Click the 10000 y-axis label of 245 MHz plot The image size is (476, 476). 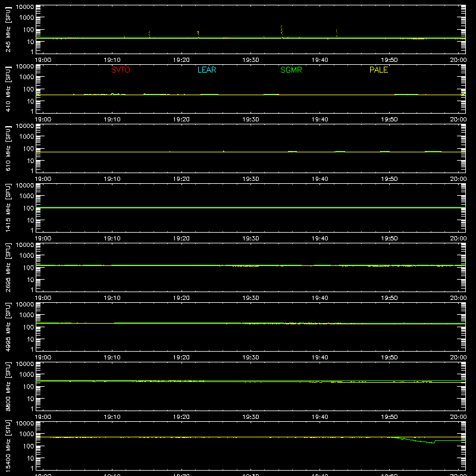click(x=25, y=7)
